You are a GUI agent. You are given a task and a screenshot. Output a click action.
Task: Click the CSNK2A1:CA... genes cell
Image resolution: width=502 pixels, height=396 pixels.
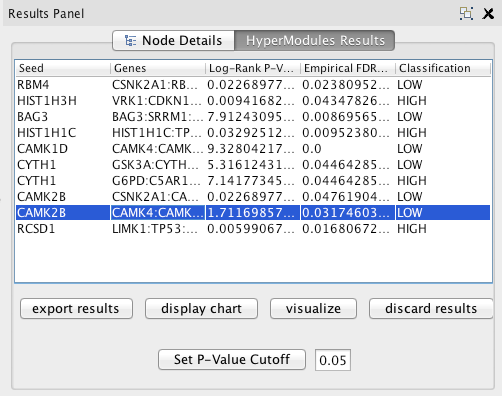158,197
